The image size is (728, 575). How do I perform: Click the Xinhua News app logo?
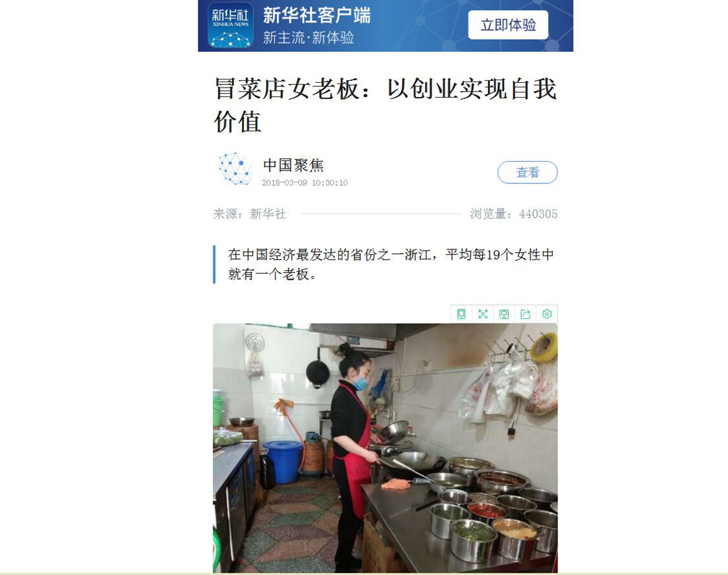coord(231,26)
